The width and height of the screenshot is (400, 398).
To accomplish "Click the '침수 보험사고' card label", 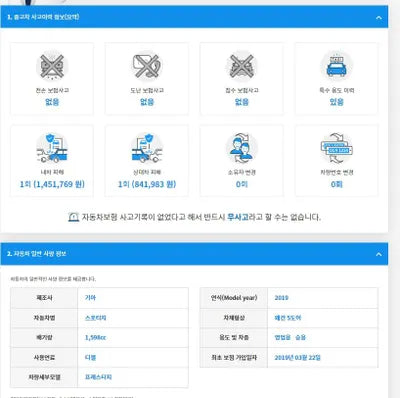I will coord(242,90).
